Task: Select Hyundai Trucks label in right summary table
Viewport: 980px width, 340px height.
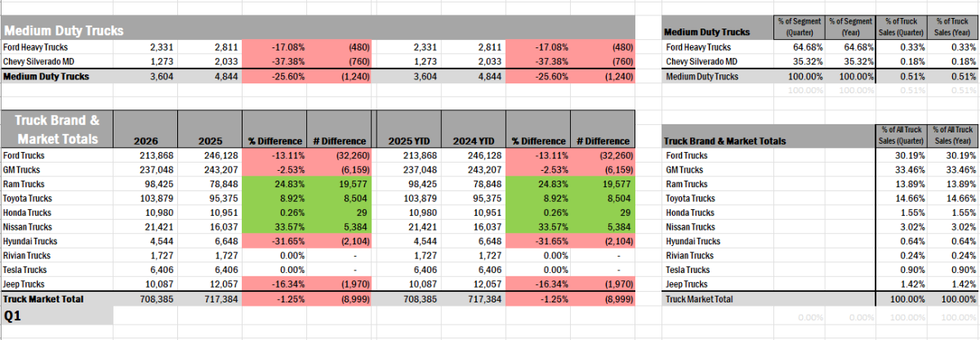Action: point(694,241)
